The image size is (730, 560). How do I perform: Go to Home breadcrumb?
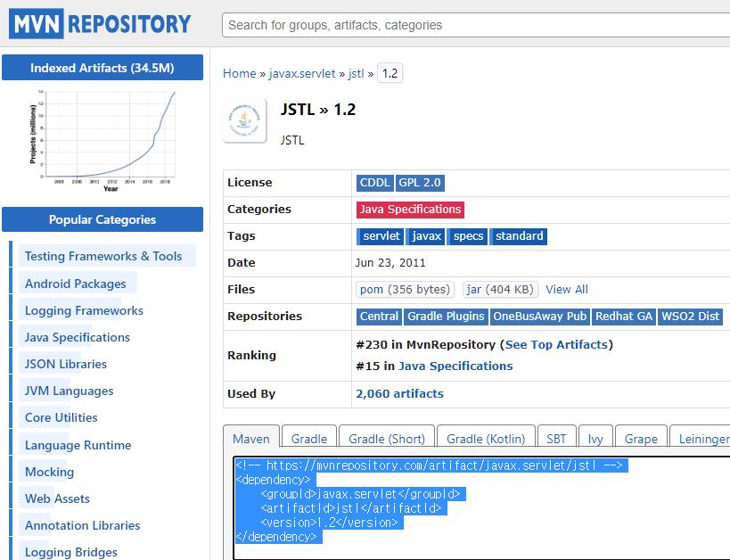click(239, 74)
